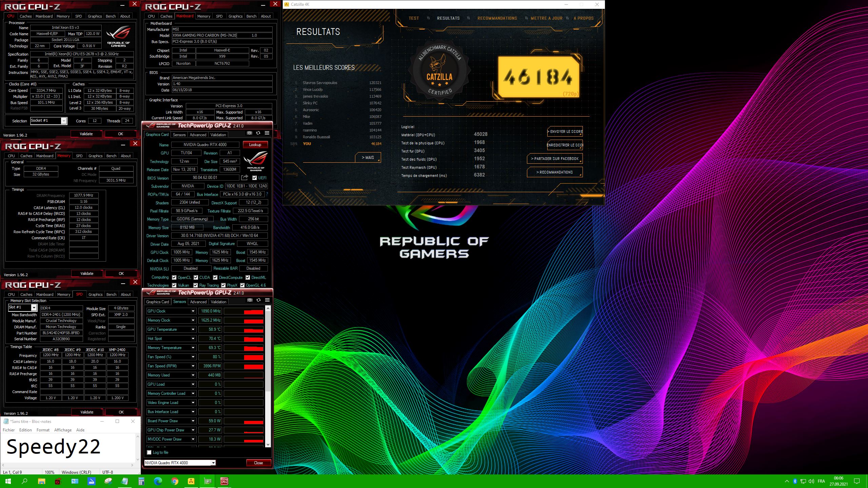Click the camera icon in GPU-Z Sensors window
The width and height of the screenshot is (868, 488).
(250, 300)
